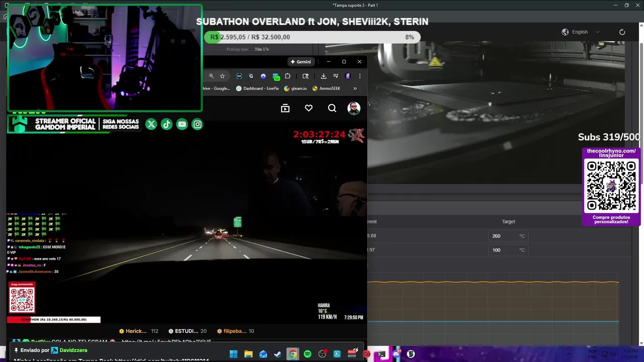The height and width of the screenshot is (362, 644).
Task: Open the gleam.io bookmark
Action: coord(295,88)
